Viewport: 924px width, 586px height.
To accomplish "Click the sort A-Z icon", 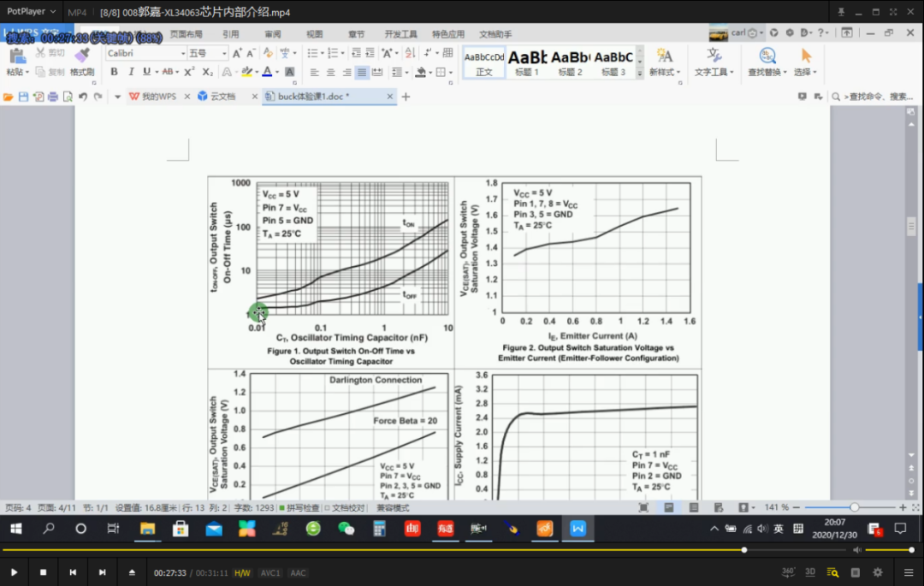I will (x=410, y=53).
